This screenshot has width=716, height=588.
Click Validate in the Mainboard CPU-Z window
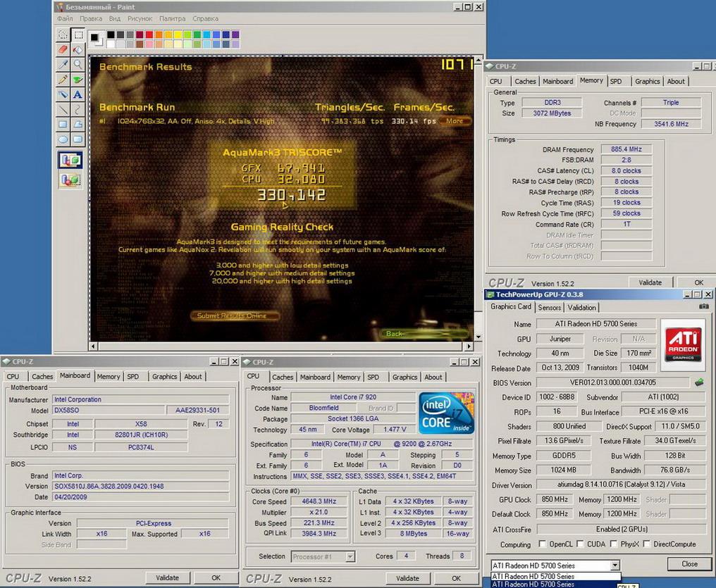(x=167, y=577)
